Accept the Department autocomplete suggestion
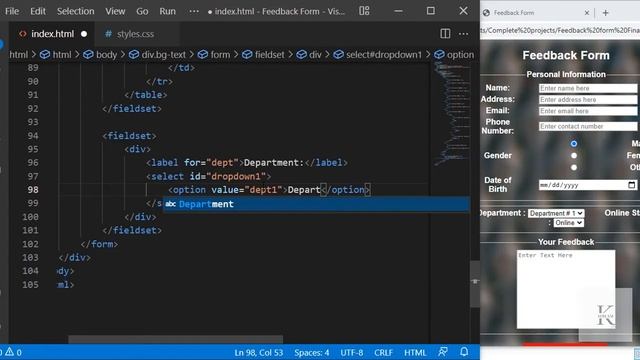This screenshot has width=640, height=360. pyautogui.click(x=316, y=204)
